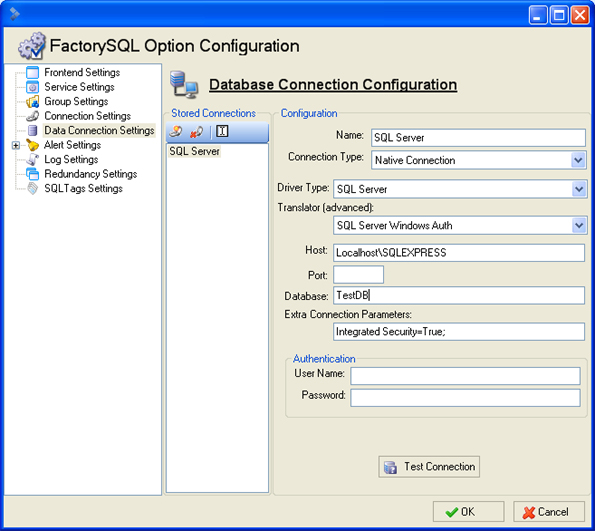Click the Alert Settings bell icon
The width and height of the screenshot is (595, 531).
(33, 145)
